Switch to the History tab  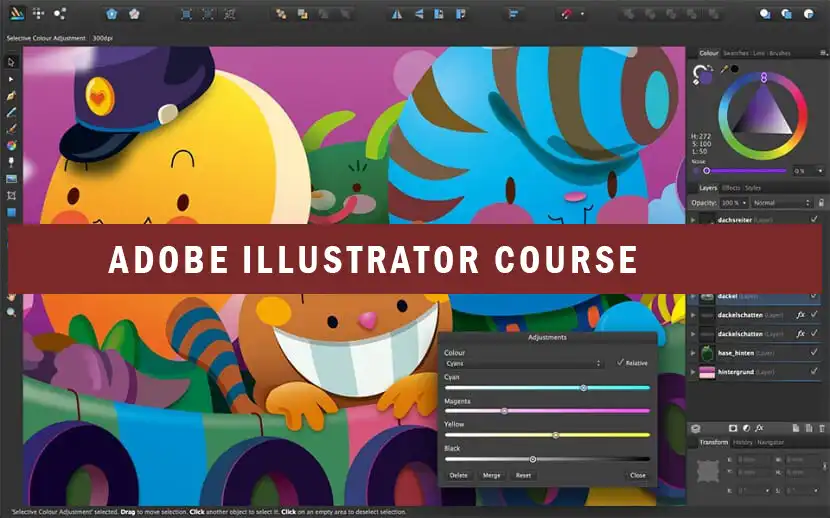[x=743, y=442]
